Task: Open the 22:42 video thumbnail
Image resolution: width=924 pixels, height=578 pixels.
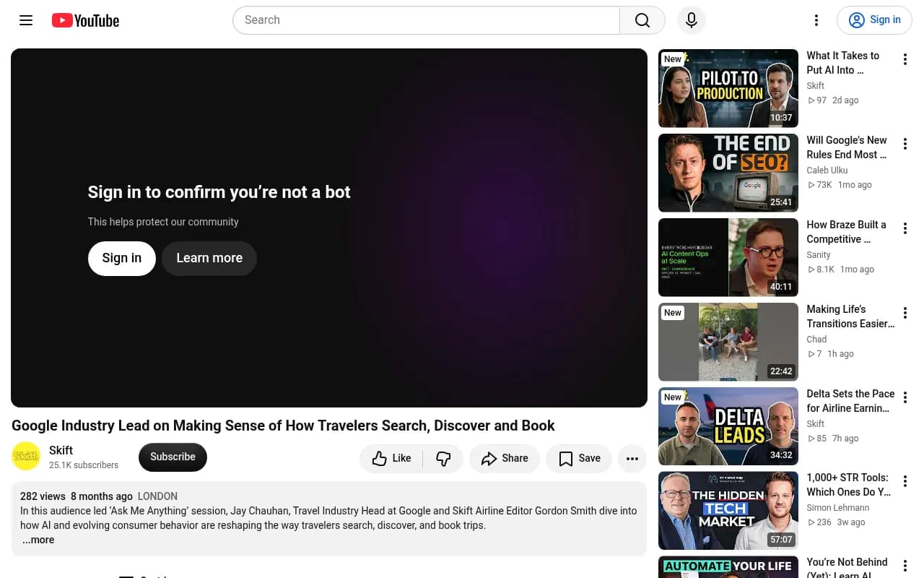Action: pos(728,342)
